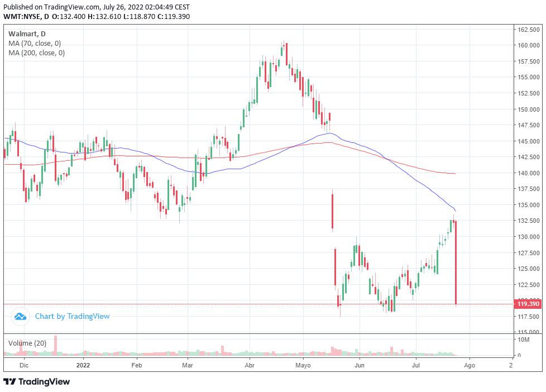
Task: Click the Jun time axis label
Action: point(360,365)
